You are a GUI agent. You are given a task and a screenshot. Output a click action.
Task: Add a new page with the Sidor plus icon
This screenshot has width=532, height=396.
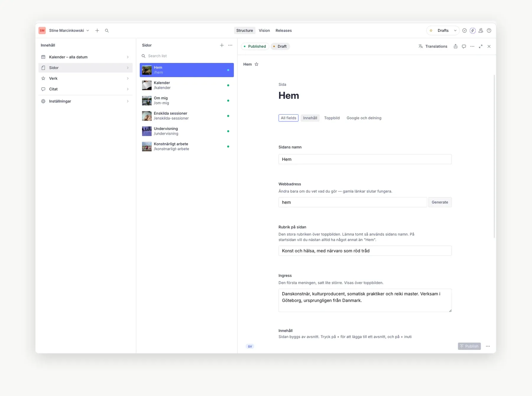coord(222,45)
